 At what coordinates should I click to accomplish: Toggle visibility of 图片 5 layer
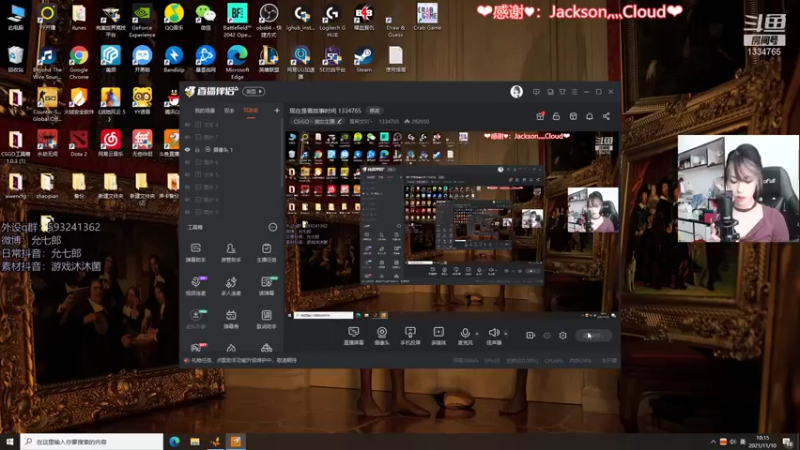pos(187,187)
